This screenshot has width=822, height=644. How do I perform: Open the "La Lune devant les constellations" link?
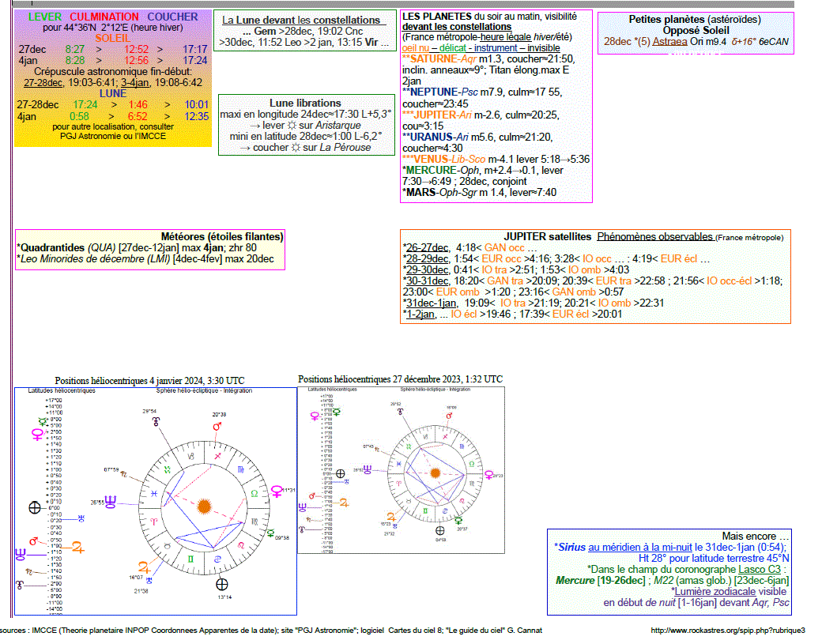tap(304, 20)
